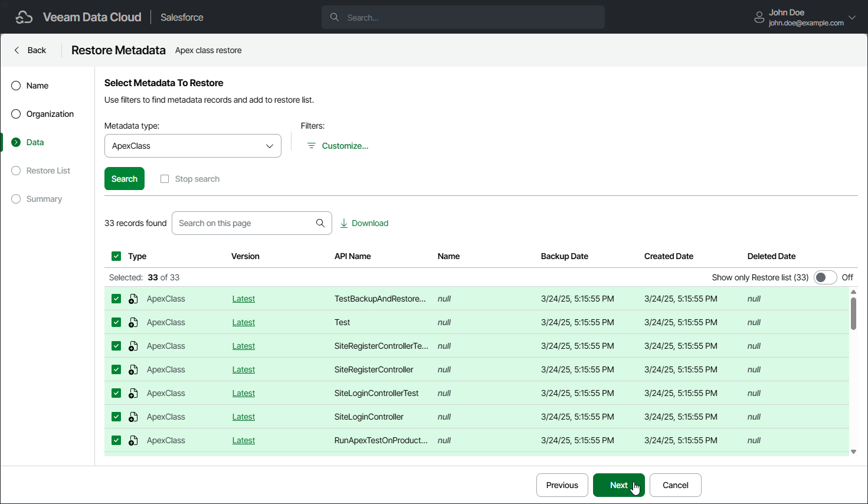Toggle Show only Restore list switch
This screenshot has height=504, width=868.
(825, 277)
